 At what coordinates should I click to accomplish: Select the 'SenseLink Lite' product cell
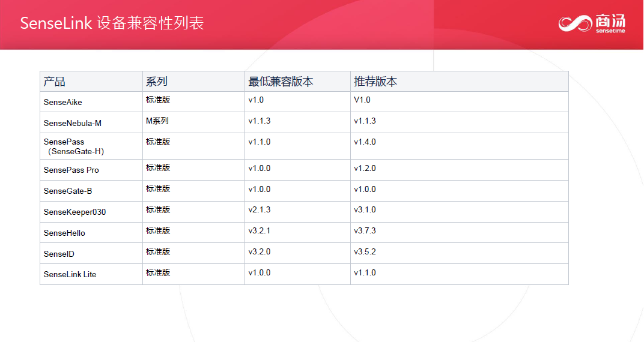tap(91, 274)
